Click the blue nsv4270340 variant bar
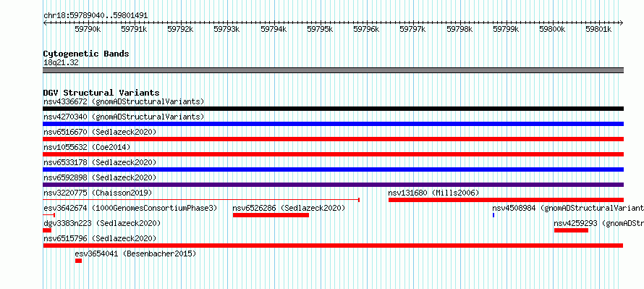The height and width of the screenshot is (289, 644). (x=333, y=124)
